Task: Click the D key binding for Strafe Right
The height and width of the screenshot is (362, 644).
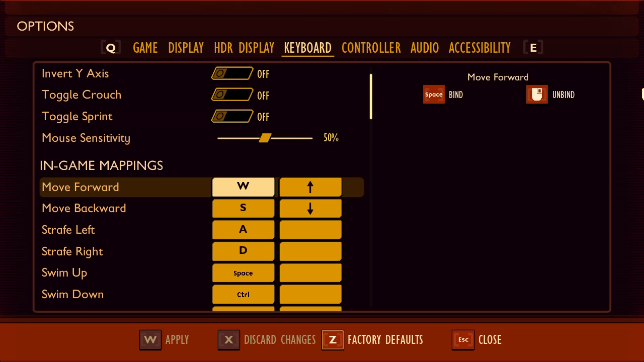Action: click(x=243, y=251)
